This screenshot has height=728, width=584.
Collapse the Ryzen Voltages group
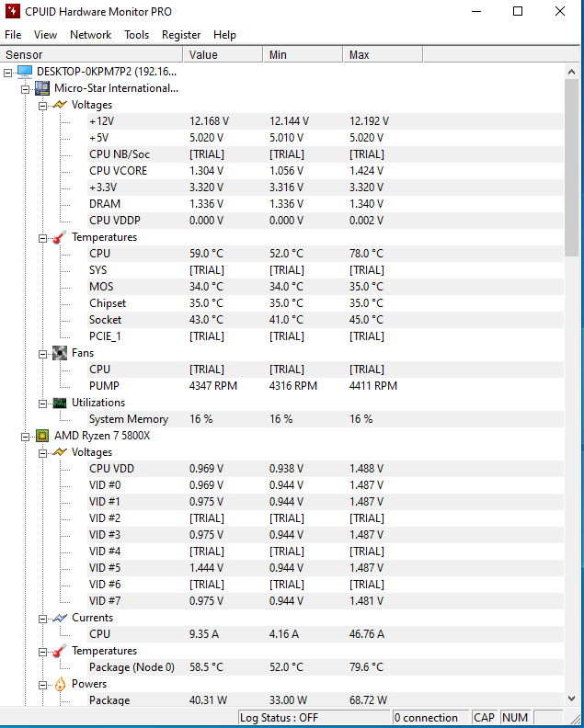click(42, 453)
